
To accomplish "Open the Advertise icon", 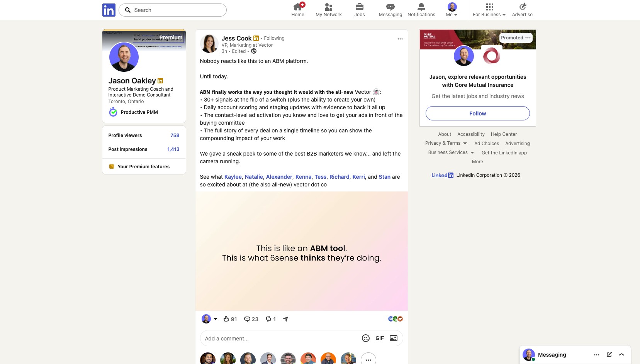I will [x=522, y=10].
